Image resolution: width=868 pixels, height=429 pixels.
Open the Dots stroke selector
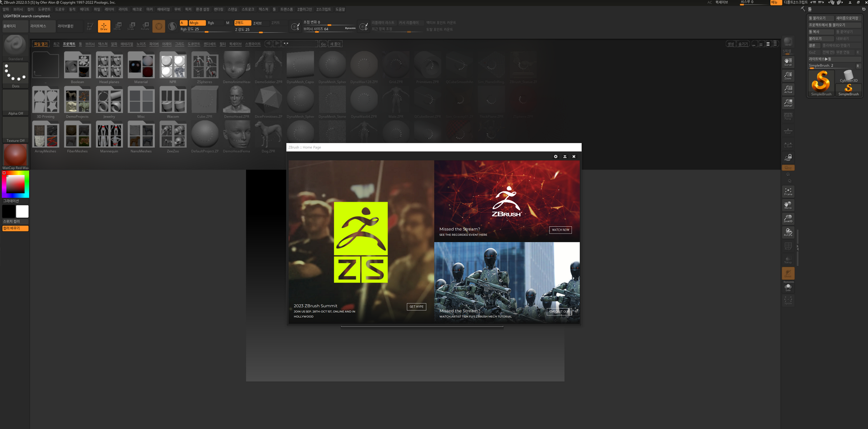pyautogui.click(x=15, y=75)
